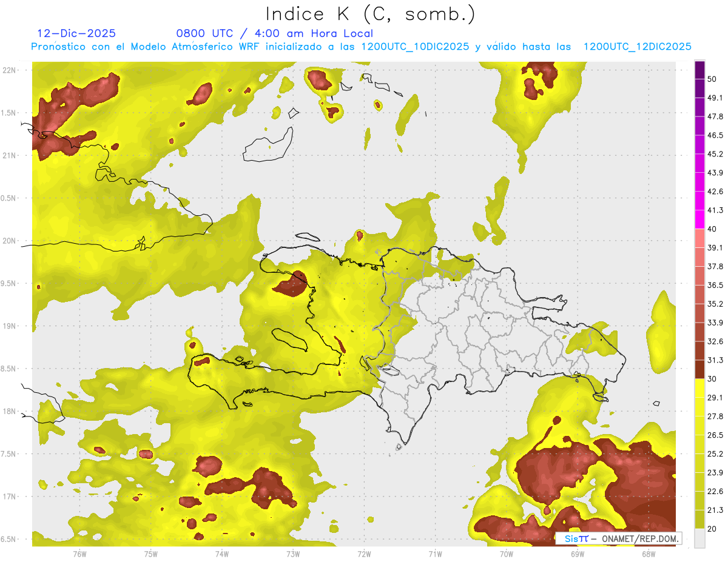Screen dimensions: 728x562
Task: Click the "74W" longitude label
Action: 222,554
